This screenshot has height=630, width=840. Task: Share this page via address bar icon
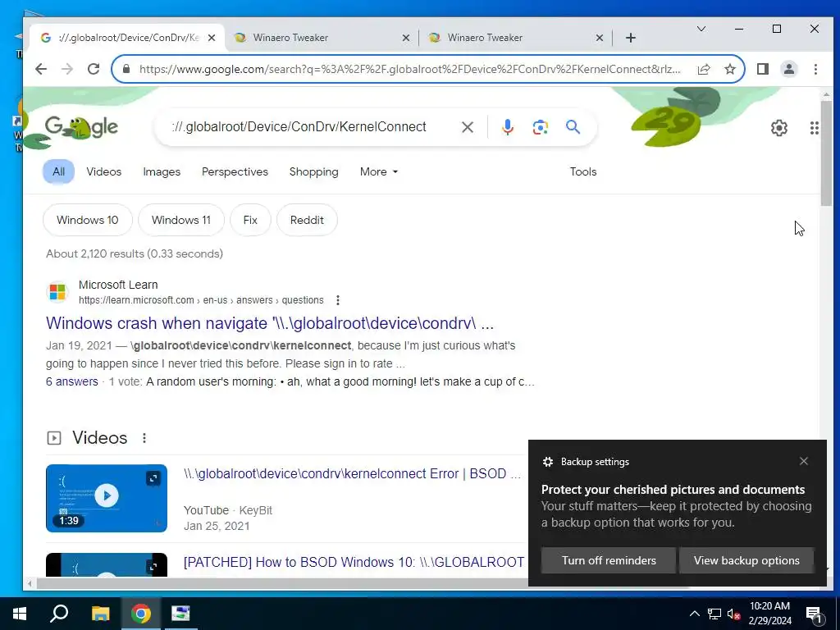[703, 69]
